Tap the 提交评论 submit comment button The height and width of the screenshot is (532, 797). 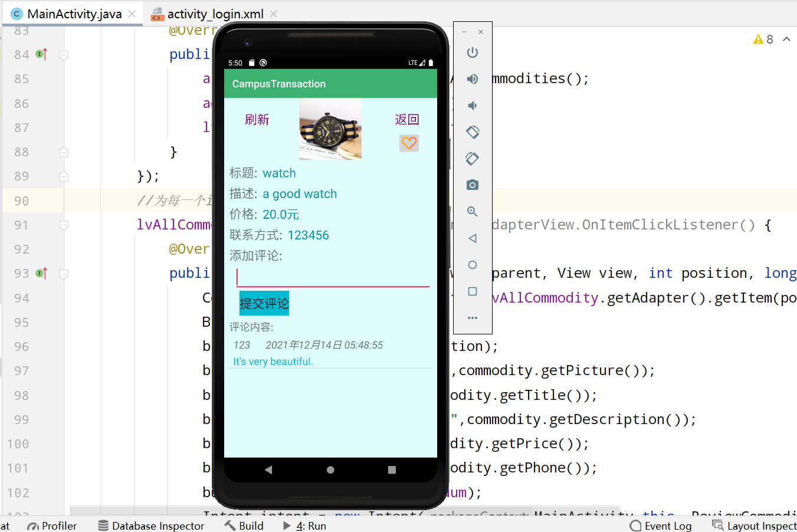pos(264,303)
